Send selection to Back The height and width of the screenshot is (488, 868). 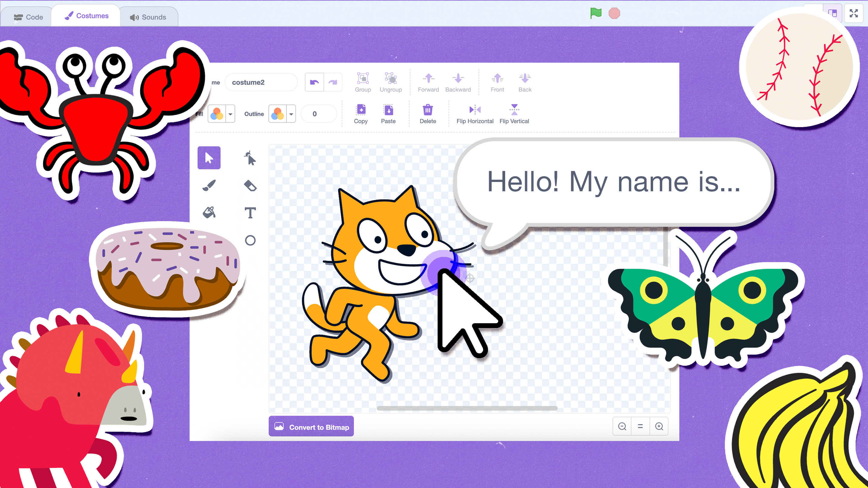[525, 82]
